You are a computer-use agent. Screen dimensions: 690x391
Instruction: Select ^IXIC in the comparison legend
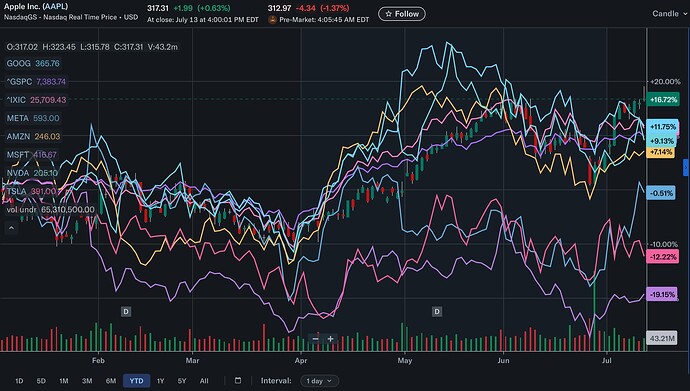[36, 100]
